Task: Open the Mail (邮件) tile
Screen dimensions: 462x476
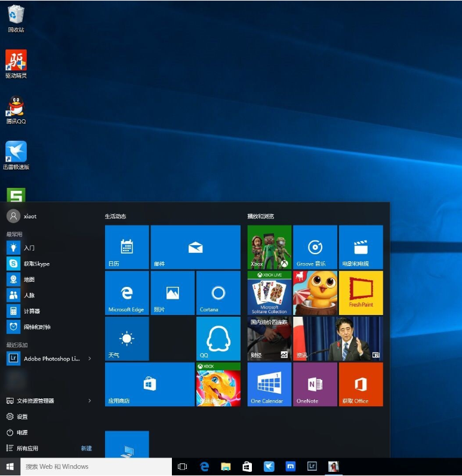Action: [195, 247]
